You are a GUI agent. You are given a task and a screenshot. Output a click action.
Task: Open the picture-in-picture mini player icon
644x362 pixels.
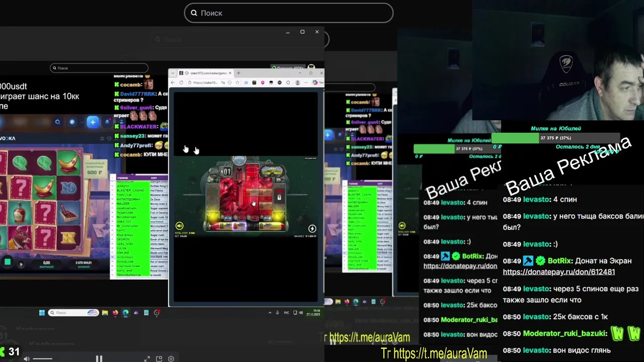tap(159, 358)
